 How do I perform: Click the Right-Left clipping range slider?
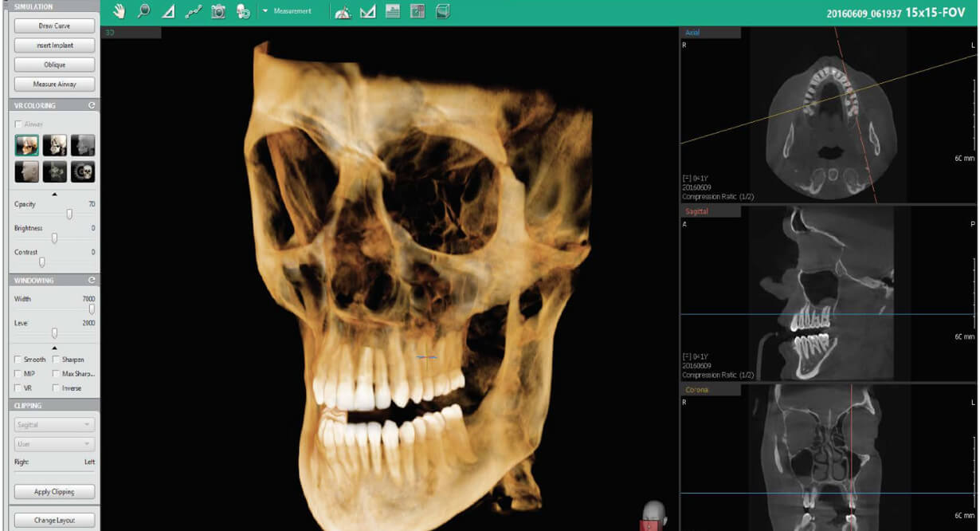54,472
